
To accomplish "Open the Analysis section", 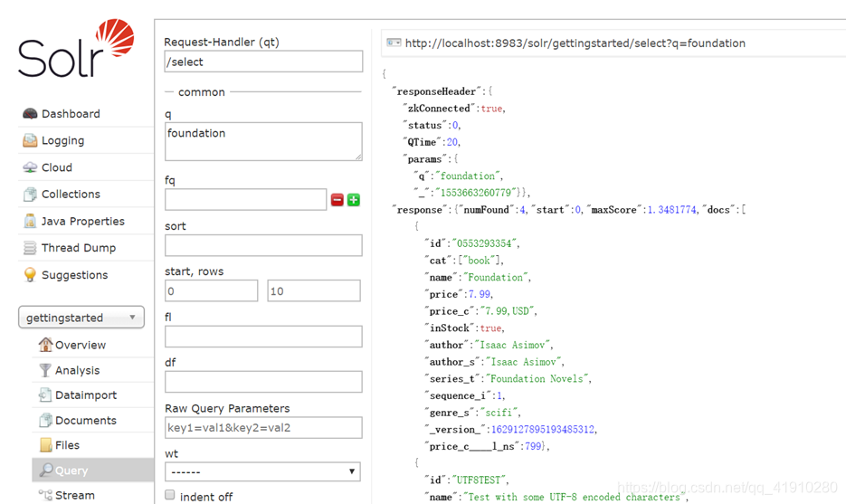I will 77,370.
